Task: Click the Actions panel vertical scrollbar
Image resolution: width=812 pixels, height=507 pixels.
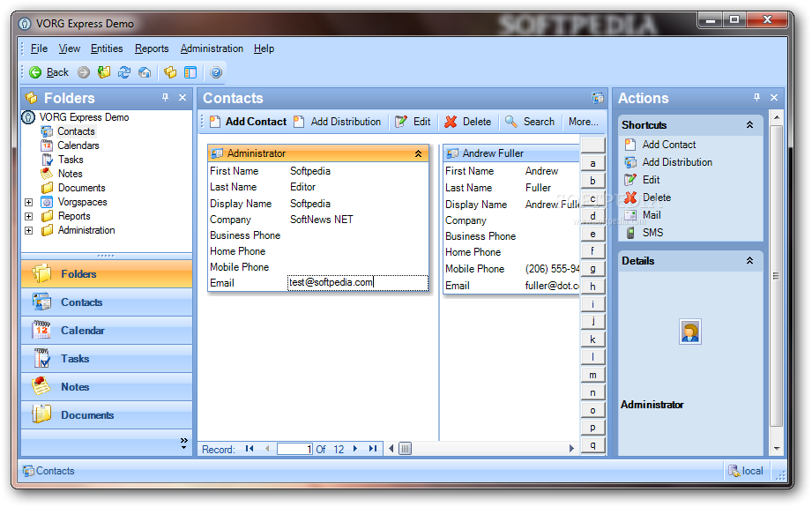Action: pos(776,276)
